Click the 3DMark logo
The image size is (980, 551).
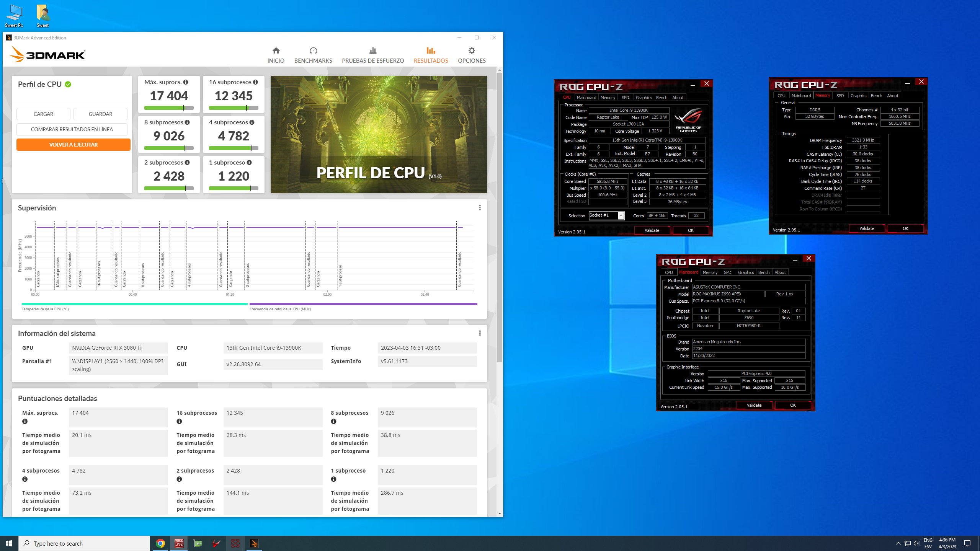(47, 54)
